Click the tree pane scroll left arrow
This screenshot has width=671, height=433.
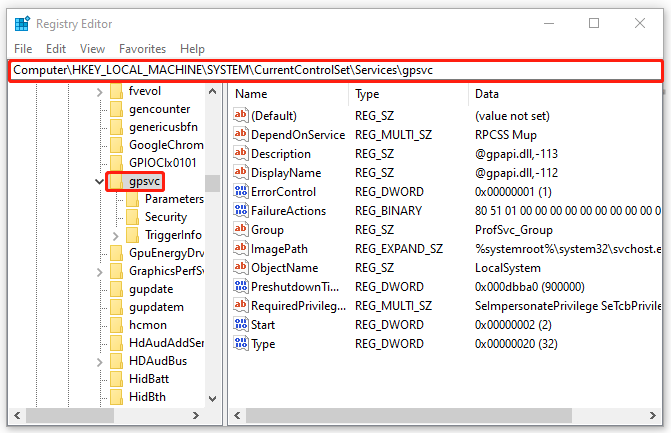[18, 415]
